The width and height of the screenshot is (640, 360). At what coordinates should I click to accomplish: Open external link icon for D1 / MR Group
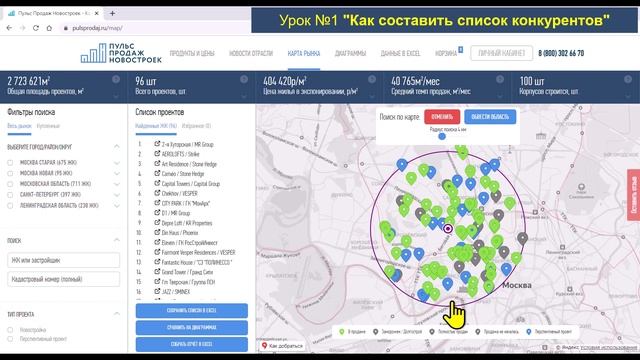(157, 212)
